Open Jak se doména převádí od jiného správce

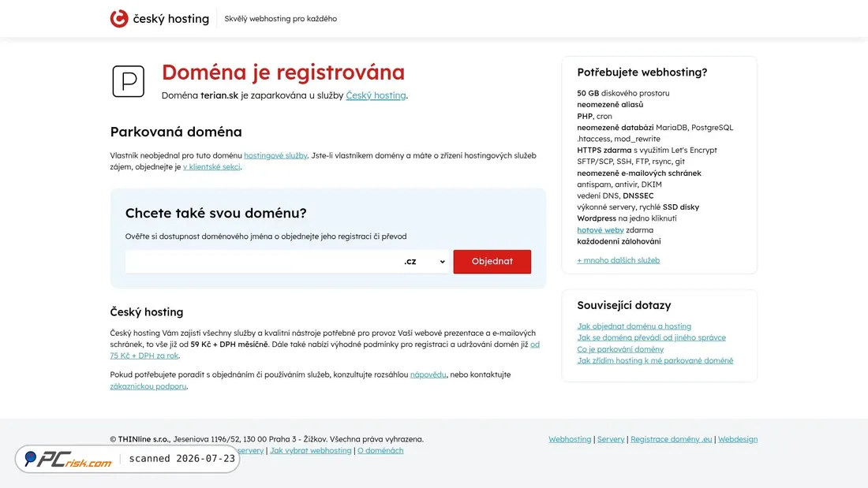(x=651, y=337)
